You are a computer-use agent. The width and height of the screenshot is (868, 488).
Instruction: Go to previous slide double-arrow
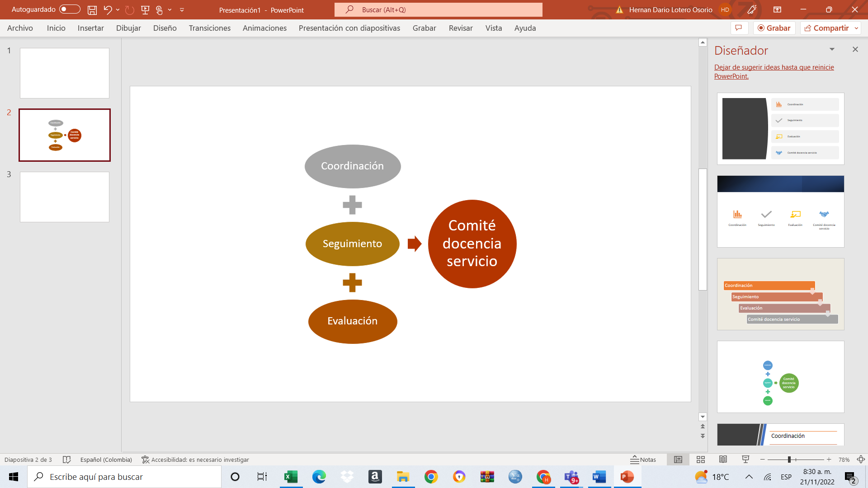(x=703, y=427)
